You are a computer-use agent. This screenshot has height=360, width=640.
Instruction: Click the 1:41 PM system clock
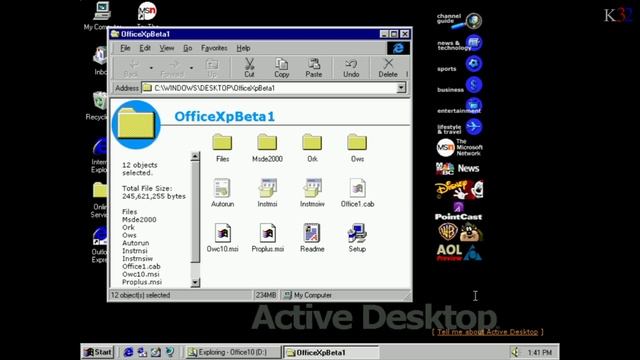click(x=540, y=352)
